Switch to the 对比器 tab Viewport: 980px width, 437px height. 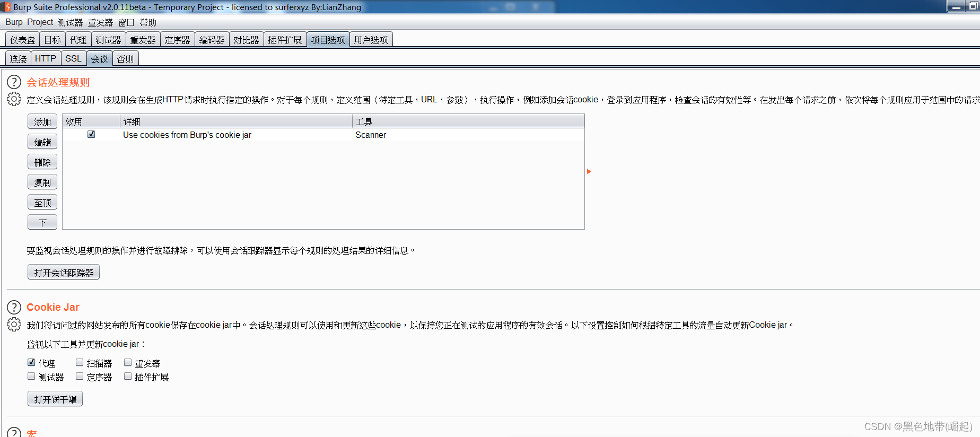(x=246, y=40)
